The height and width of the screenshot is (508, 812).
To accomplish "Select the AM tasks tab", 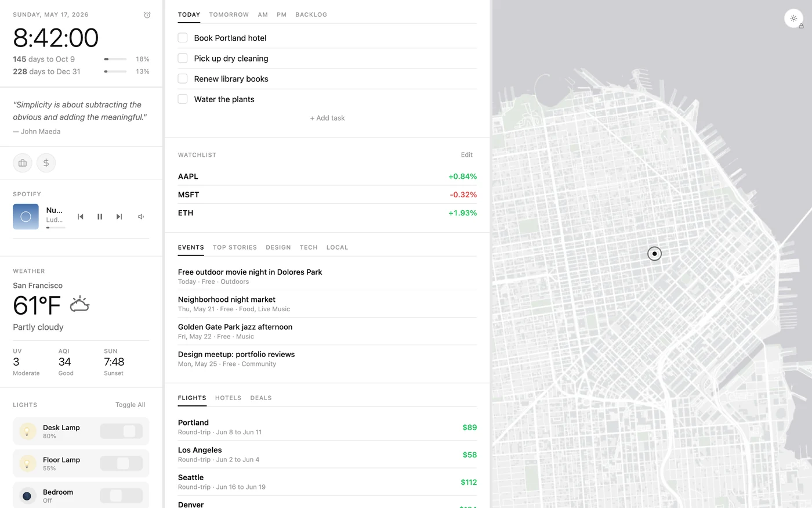I will tap(263, 15).
